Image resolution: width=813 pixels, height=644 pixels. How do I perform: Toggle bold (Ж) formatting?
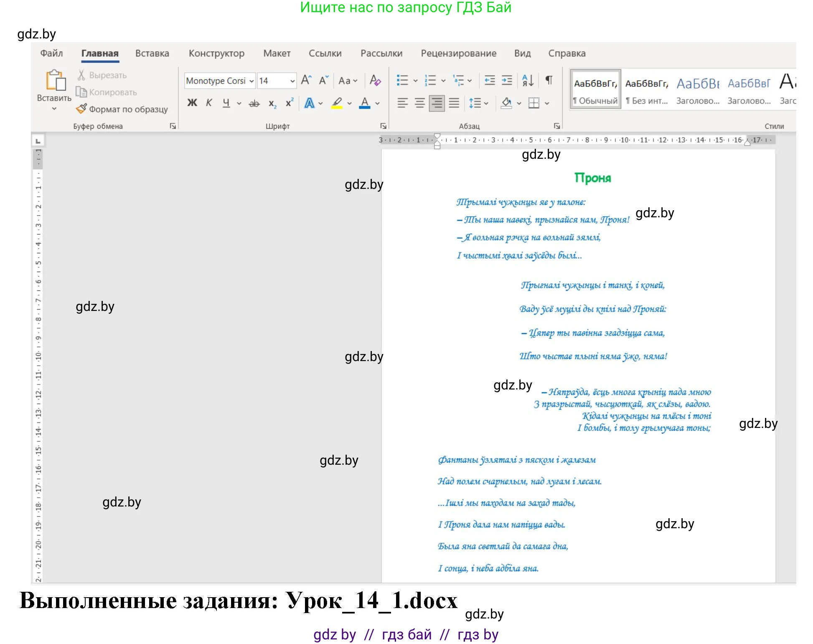click(192, 103)
